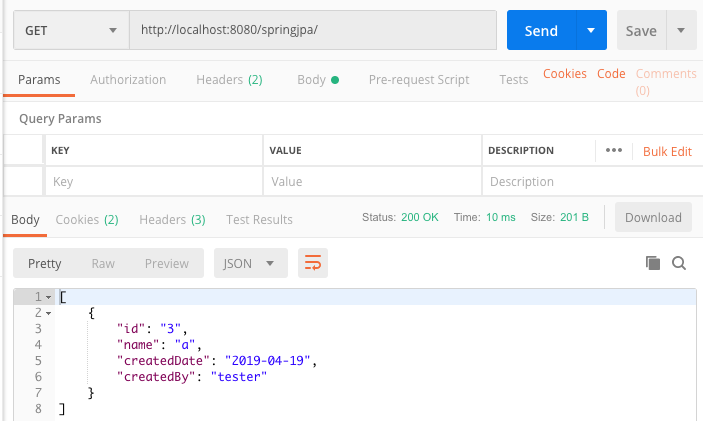Switch to Raw response view
The height and width of the screenshot is (421, 703).
tap(103, 264)
